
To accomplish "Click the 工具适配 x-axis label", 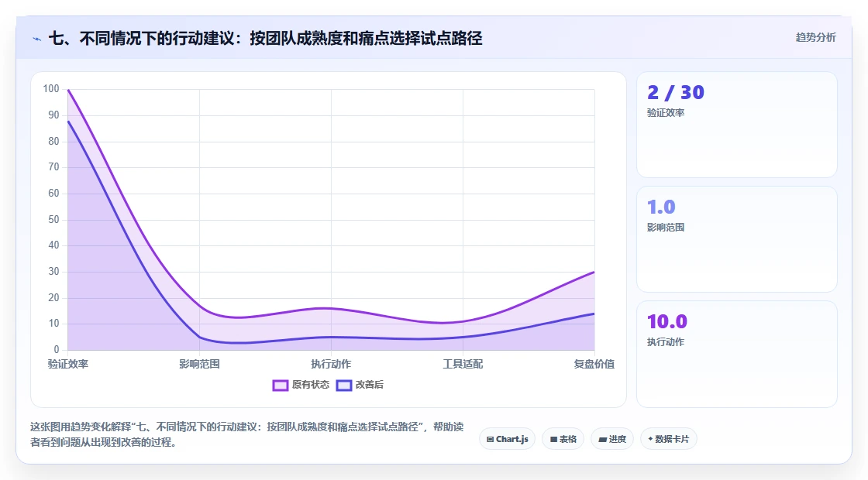I will point(463,364).
